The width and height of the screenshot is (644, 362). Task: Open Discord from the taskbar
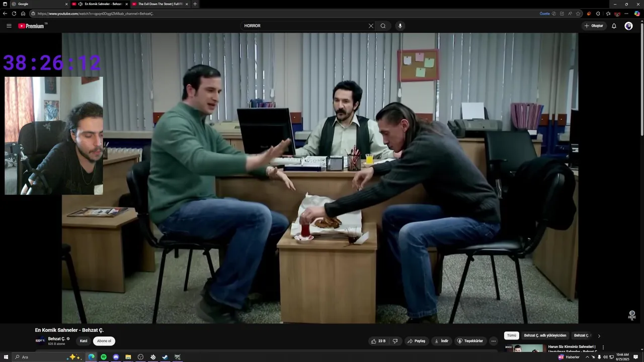pyautogui.click(x=116, y=357)
